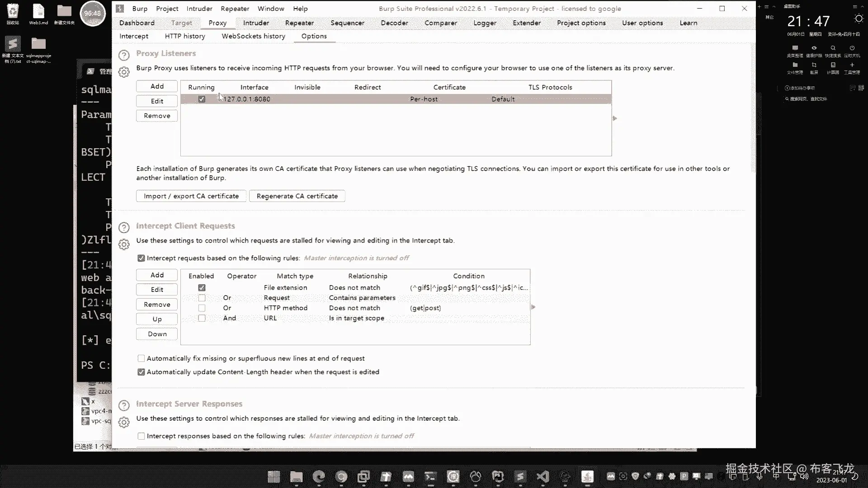Click Intercept Client Requests help icon
Viewport: 868px width, 488px height.
point(124,228)
